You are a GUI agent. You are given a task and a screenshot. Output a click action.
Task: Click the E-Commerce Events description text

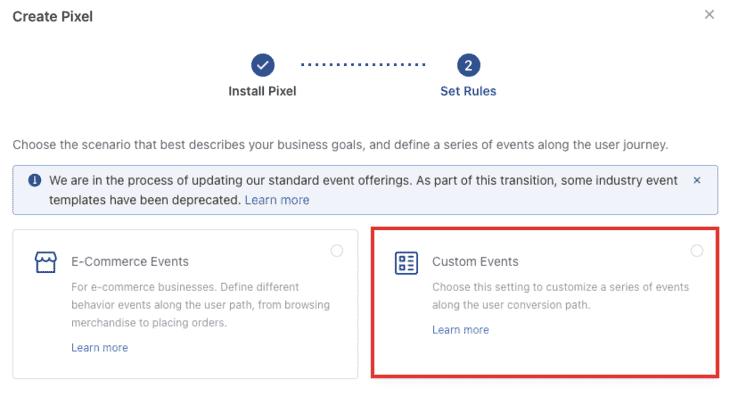201,305
